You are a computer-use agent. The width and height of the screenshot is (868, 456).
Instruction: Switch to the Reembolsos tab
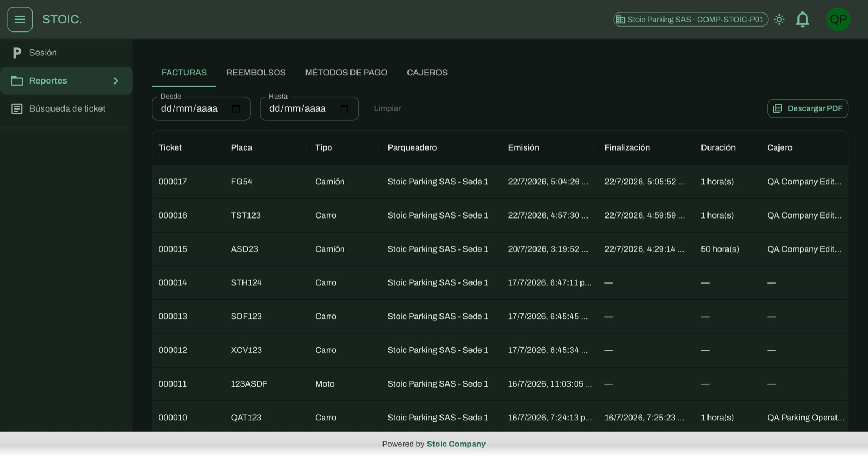(x=256, y=73)
